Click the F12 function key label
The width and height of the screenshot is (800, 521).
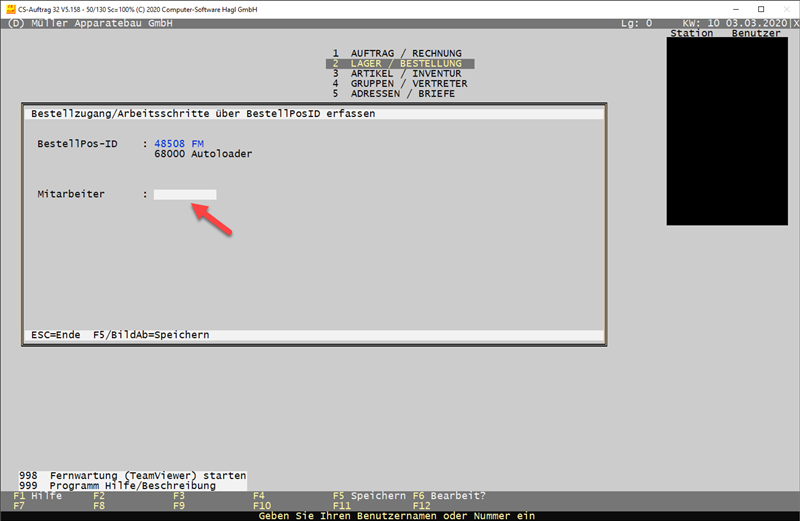(422, 506)
